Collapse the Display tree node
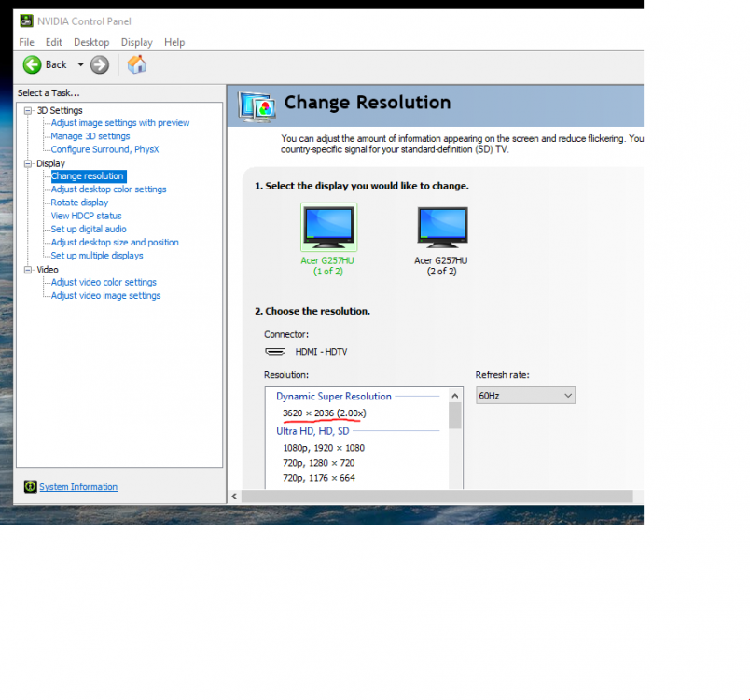 point(28,163)
